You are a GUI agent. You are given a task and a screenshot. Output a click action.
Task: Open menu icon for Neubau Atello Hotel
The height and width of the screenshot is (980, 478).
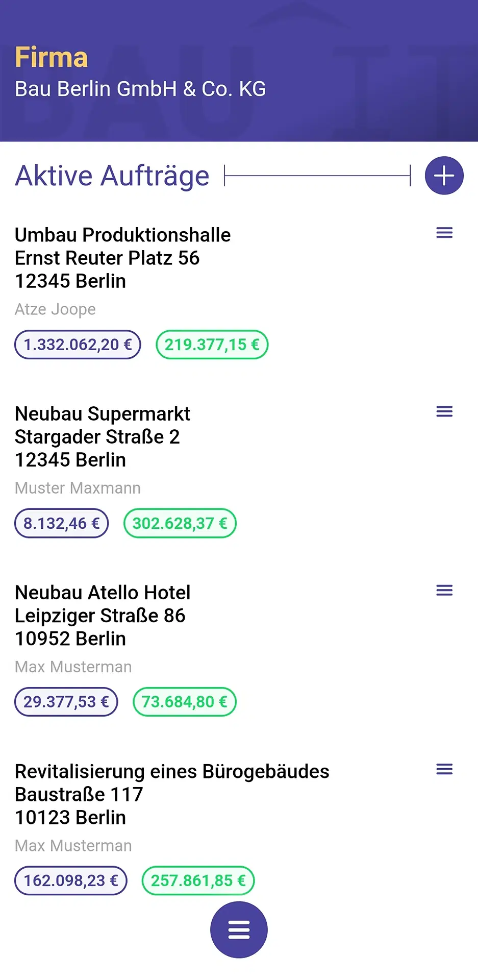[444, 591]
